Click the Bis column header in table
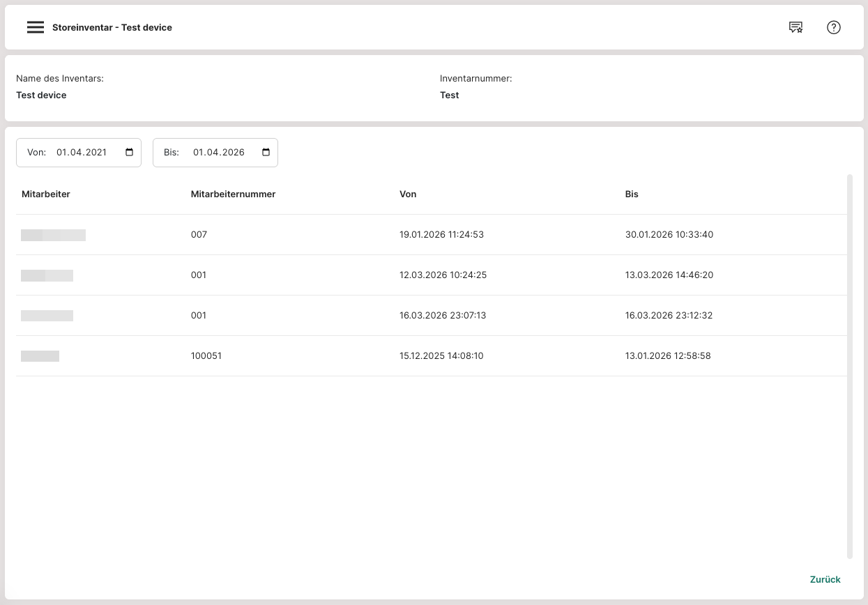 (x=632, y=194)
